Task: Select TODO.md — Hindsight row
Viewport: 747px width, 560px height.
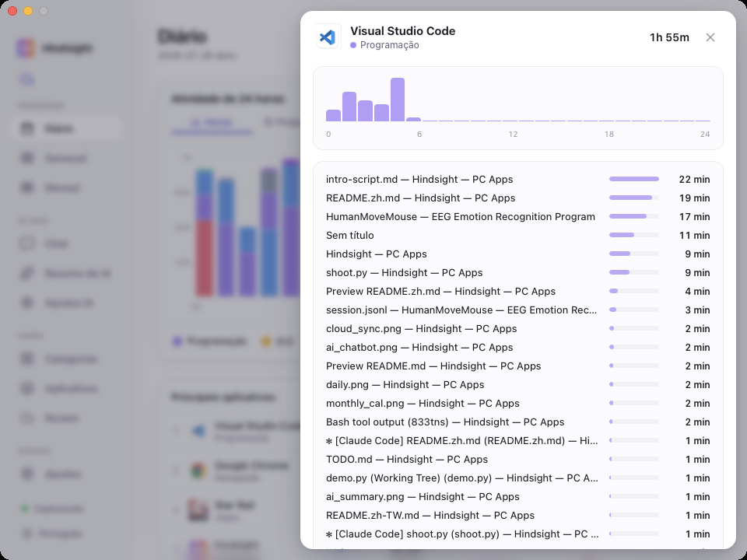Action: coord(518,459)
